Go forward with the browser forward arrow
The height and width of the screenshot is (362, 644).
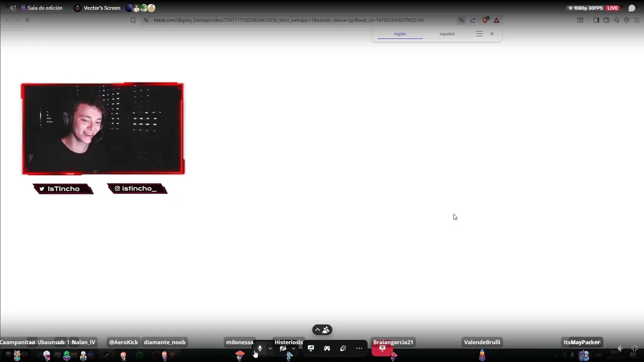tap(17, 20)
